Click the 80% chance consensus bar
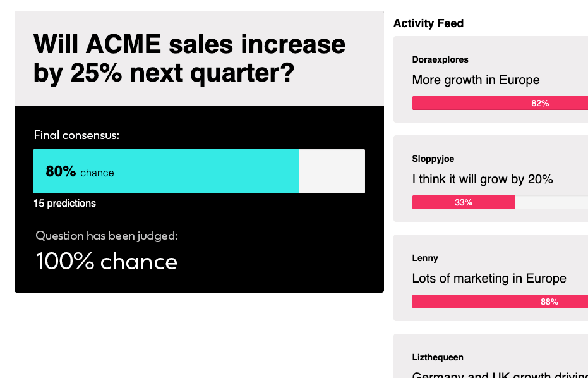Image resolution: width=588 pixels, height=378 pixels. (199, 171)
